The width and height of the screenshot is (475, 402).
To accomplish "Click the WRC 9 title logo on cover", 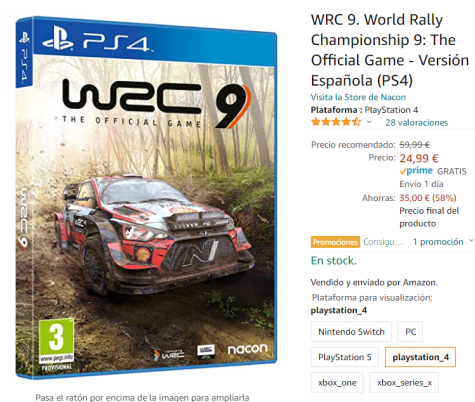I will (156, 103).
